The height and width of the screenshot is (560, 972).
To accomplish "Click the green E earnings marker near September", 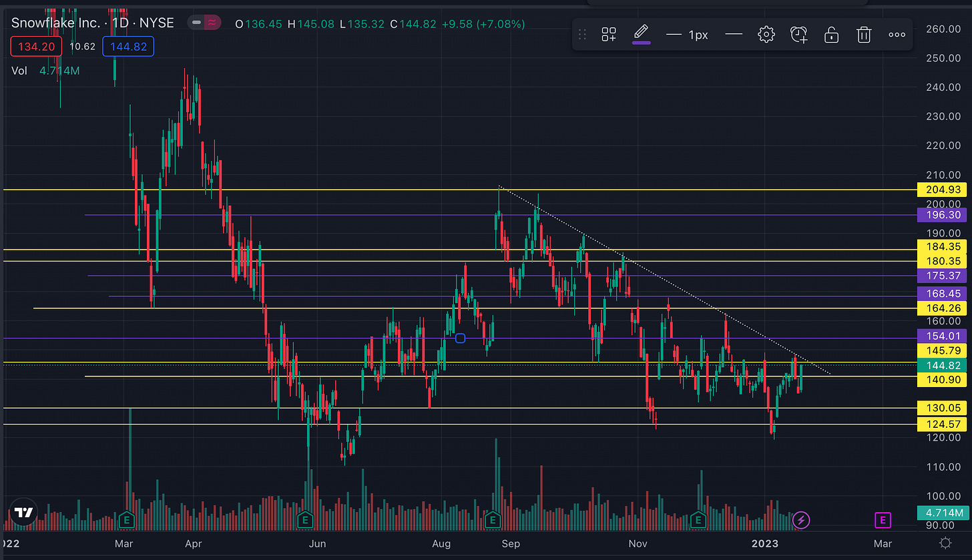I will click(493, 519).
